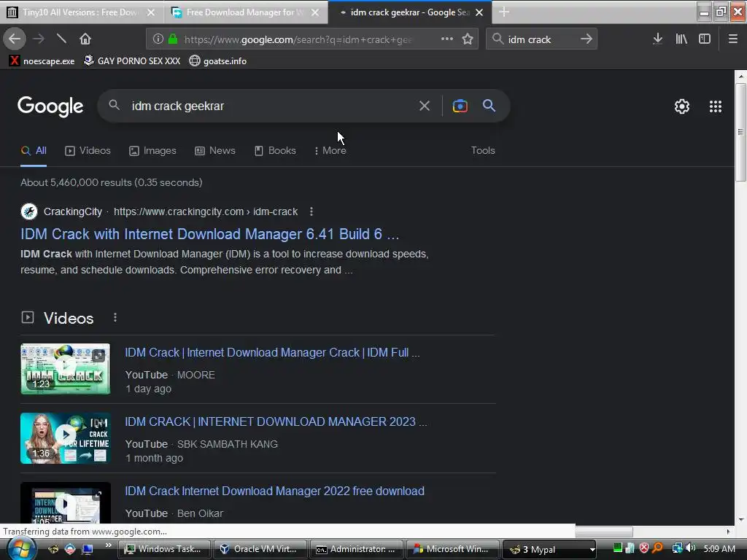Open the downloads panel
The image size is (747, 560).
tap(657, 39)
